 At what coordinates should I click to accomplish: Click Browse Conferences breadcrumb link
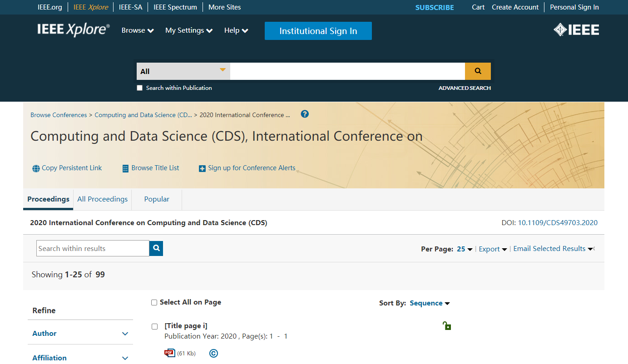click(59, 115)
